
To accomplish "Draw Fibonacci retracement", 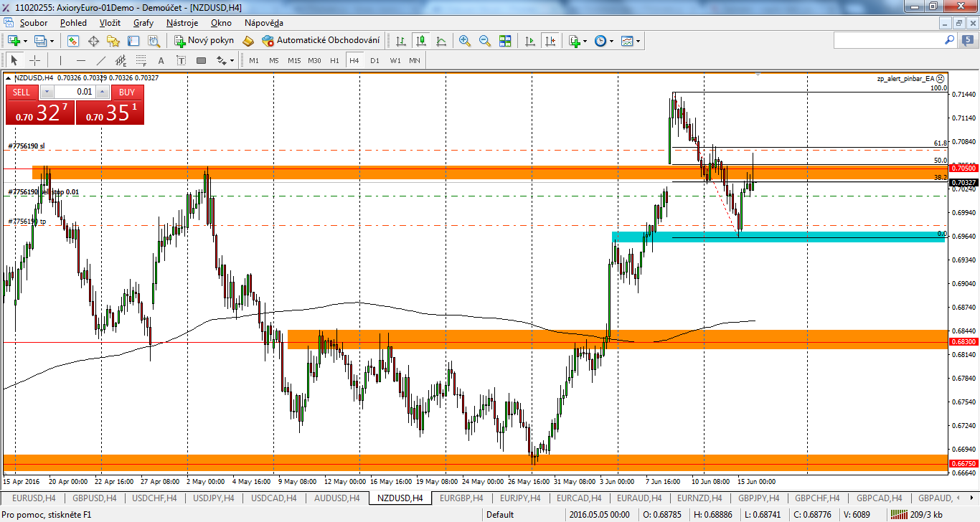I will pyautogui.click(x=141, y=60).
